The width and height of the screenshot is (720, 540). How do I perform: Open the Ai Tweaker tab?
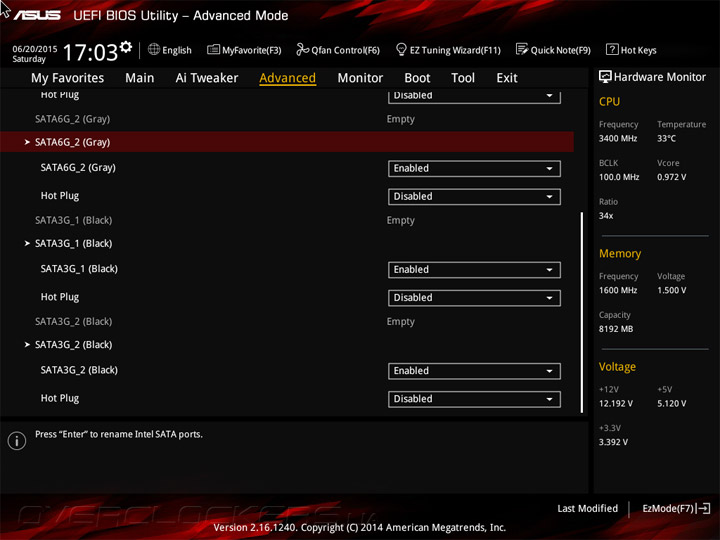pyautogui.click(x=207, y=78)
